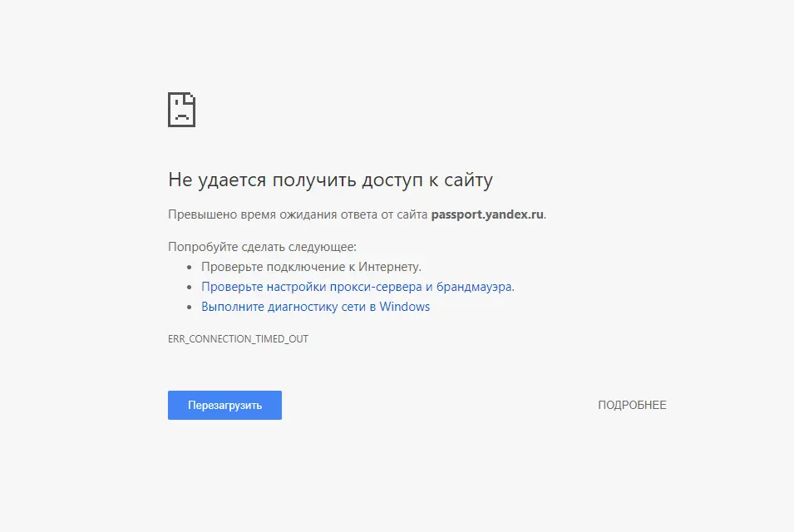Screen dimensions: 794x532
Task: Click the text Проверьте подключение к Интернету
Action: tap(311, 267)
